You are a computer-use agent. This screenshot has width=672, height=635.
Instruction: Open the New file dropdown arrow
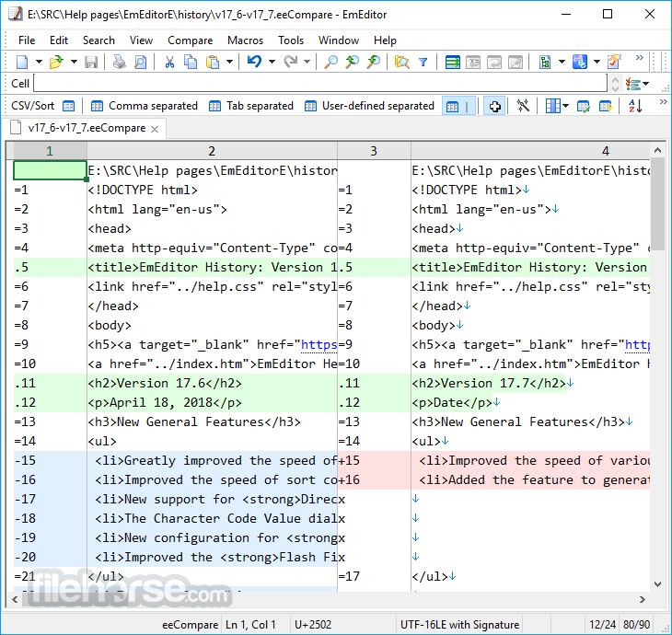pyautogui.click(x=39, y=63)
